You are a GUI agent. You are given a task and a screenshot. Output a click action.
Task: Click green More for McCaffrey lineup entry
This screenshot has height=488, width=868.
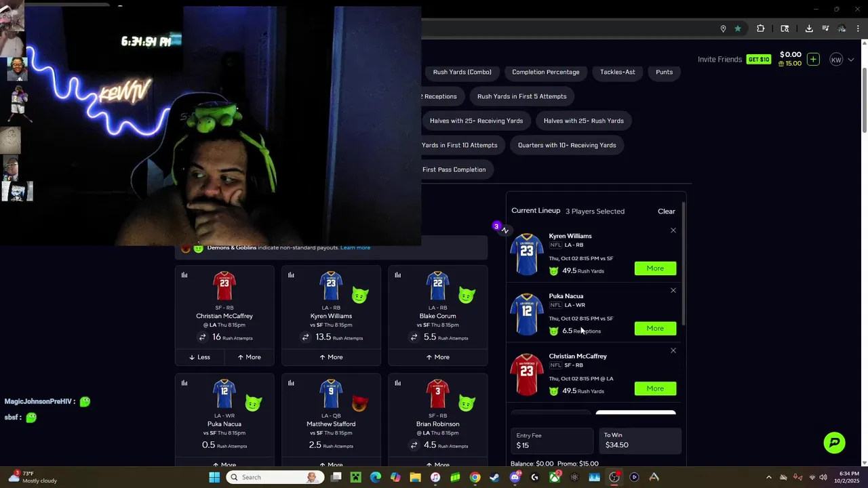[655, 388]
